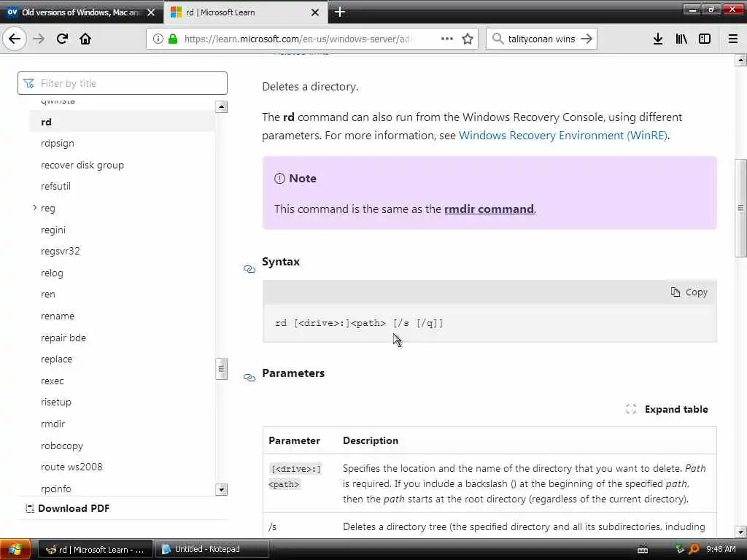Focus the talityconan wins search box
747x560 pixels.
pos(541,39)
